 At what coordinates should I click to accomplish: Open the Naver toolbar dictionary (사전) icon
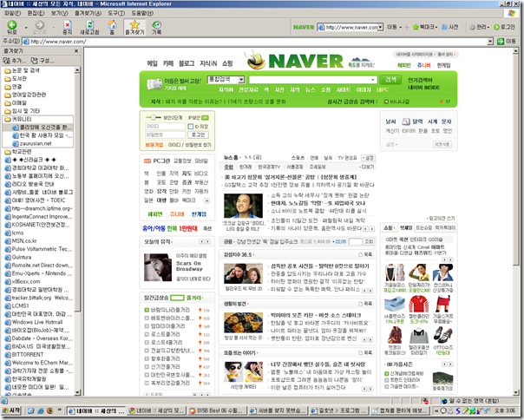tap(444, 27)
